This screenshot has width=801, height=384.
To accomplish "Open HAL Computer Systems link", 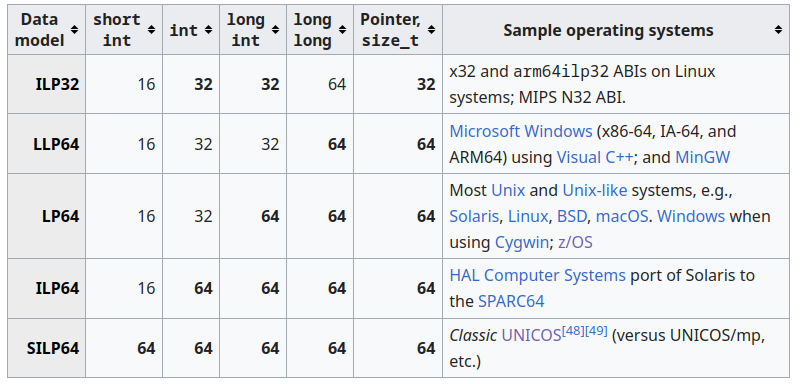I will [x=537, y=276].
